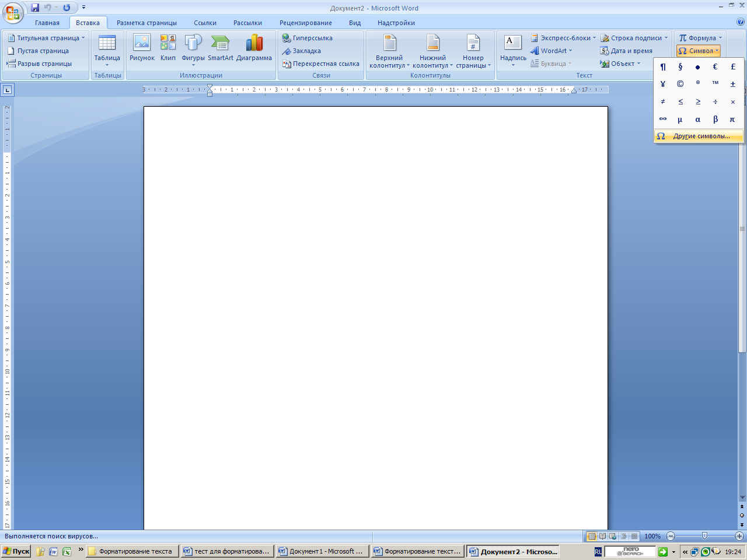Insert the beta β symbol
Screen dimensions: 747x560
click(x=715, y=120)
